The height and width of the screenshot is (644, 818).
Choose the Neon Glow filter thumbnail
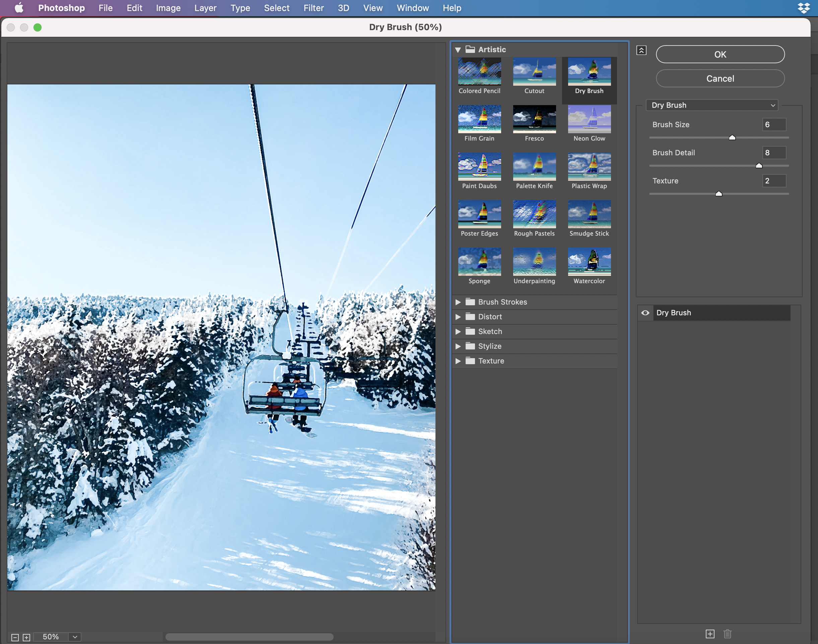click(x=589, y=119)
